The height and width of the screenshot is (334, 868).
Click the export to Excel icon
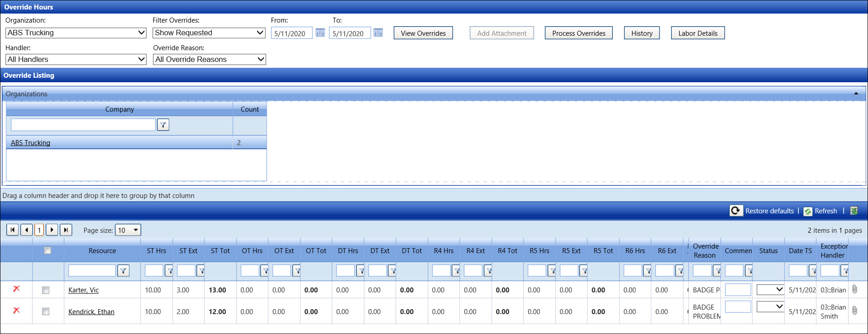(x=854, y=211)
